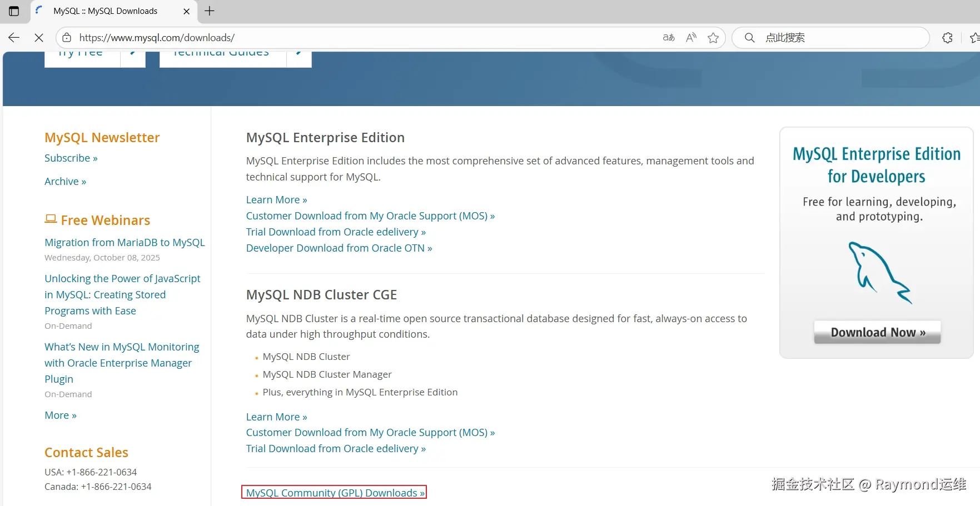
Task: Open Enterprise Trial Download from Oracle edelivery
Action: pos(336,232)
